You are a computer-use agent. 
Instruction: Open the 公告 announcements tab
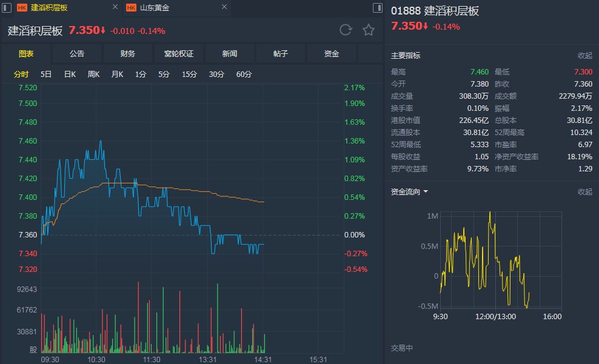pos(77,54)
